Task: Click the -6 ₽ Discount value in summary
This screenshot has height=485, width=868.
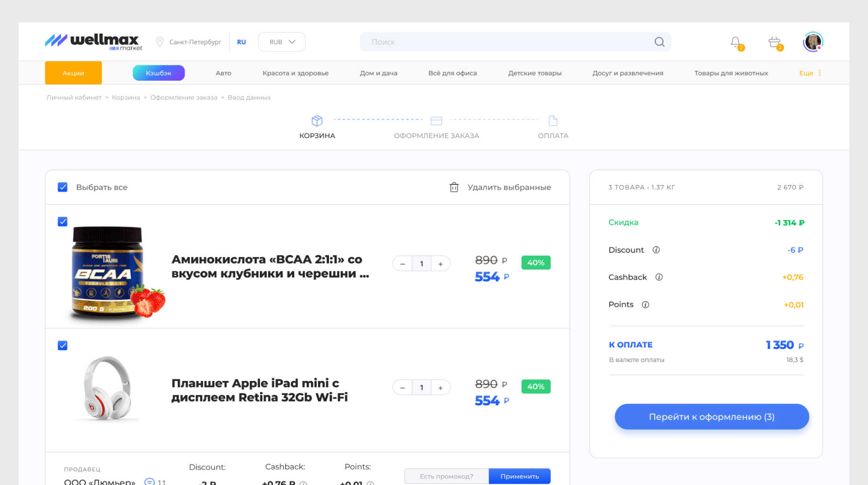Action: (x=796, y=250)
